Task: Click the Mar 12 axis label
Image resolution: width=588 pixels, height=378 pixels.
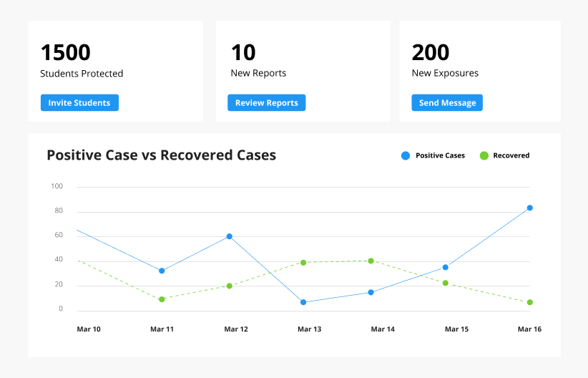Action: (x=236, y=329)
